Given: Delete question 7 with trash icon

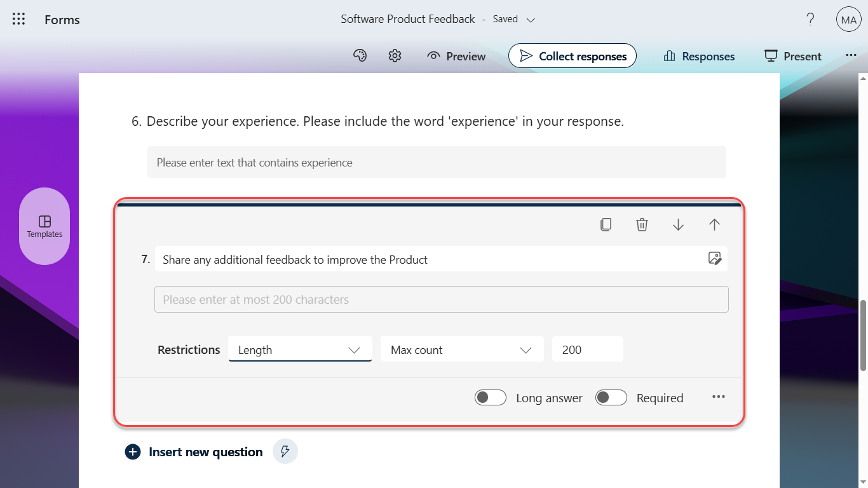Looking at the screenshot, I should point(642,224).
